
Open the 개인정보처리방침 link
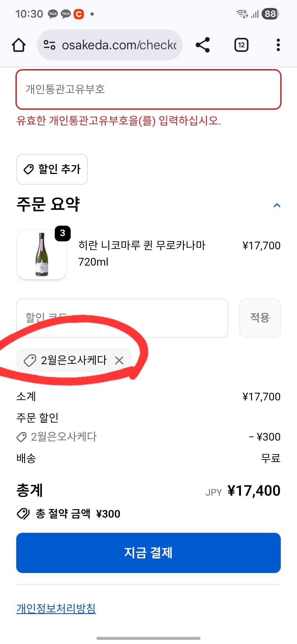click(x=56, y=608)
